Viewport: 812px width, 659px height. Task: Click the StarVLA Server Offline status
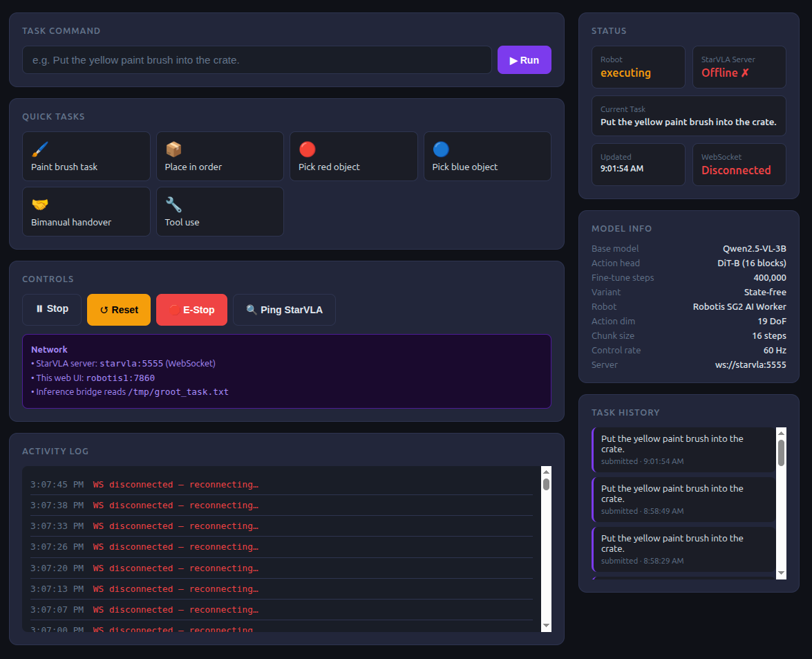[x=739, y=67]
